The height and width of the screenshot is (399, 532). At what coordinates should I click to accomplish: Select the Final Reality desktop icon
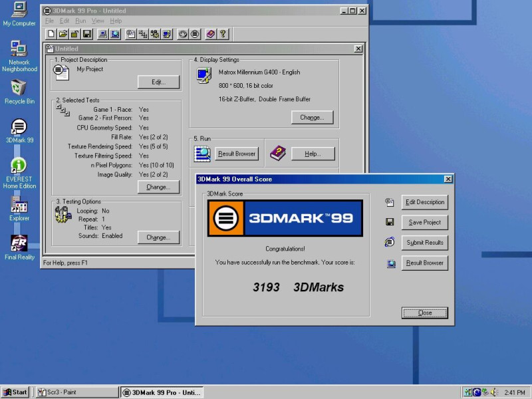[x=19, y=247]
